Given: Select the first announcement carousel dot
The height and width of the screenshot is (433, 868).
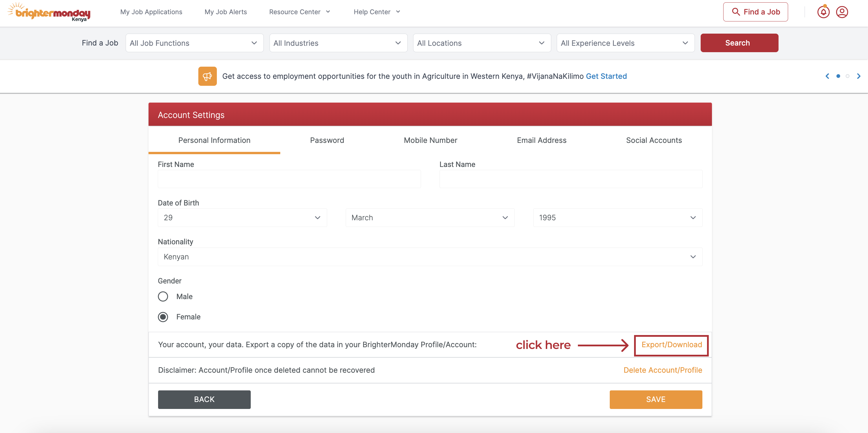Looking at the screenshot, I should (838, 76).
